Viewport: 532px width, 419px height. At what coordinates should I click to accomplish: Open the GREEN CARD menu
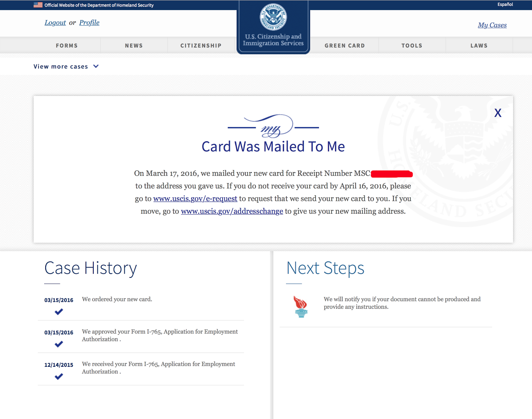[x=345, y=46]
